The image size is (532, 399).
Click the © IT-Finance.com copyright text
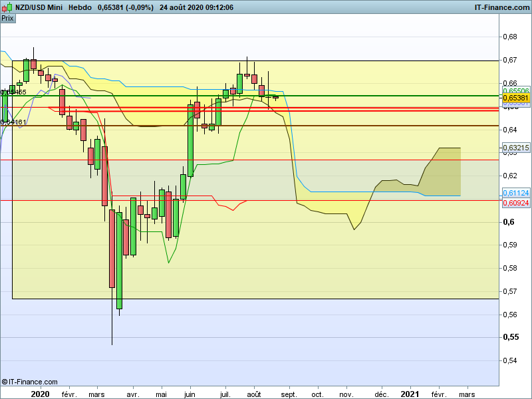click(29, 382)
